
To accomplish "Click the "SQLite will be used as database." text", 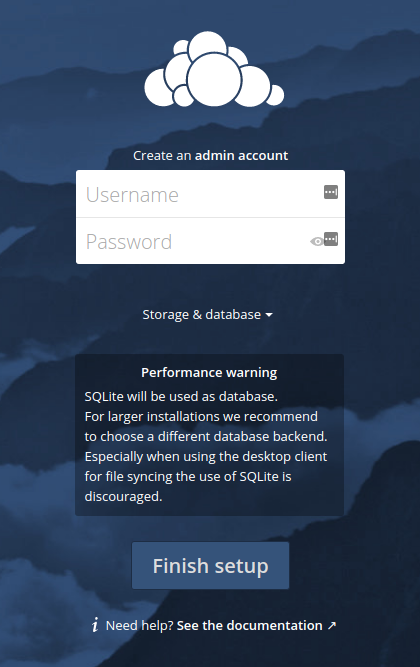I will click(x=181, y=396).
